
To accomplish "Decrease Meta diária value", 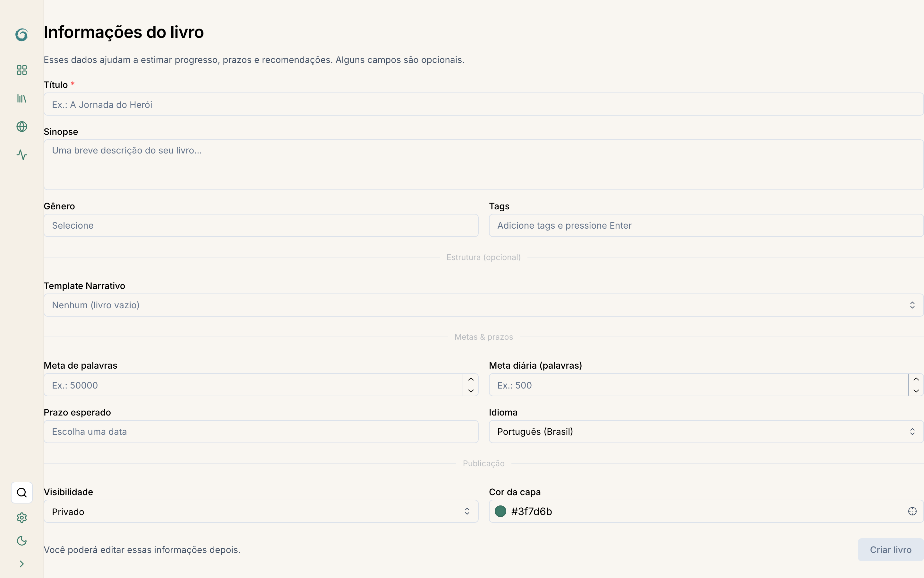I will point(916,391).
